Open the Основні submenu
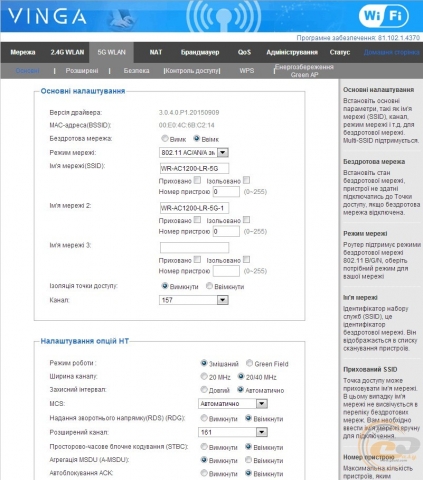Viewport: 423px width, 480px height. (27, 71)
